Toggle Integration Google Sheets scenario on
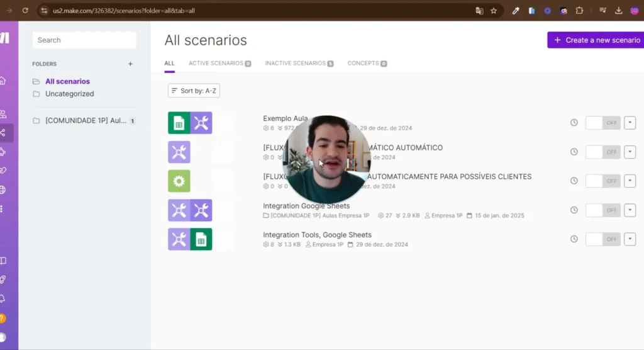Image resolution: width=644 pixels, height=350 pixels. point(603,210)
